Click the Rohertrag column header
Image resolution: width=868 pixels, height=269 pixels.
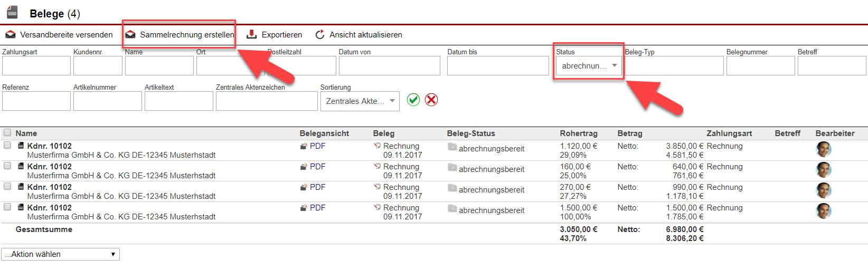pyautogui.click(x=579, y=133)
